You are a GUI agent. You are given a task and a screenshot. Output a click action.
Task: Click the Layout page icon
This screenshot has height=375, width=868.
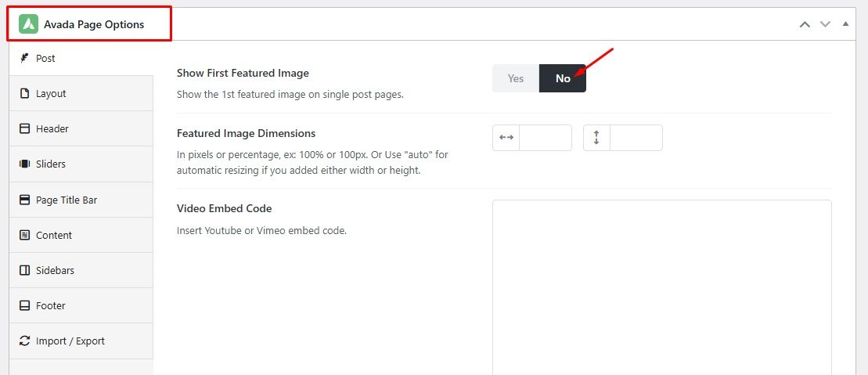pyautogui.click(x=24, y=93)
